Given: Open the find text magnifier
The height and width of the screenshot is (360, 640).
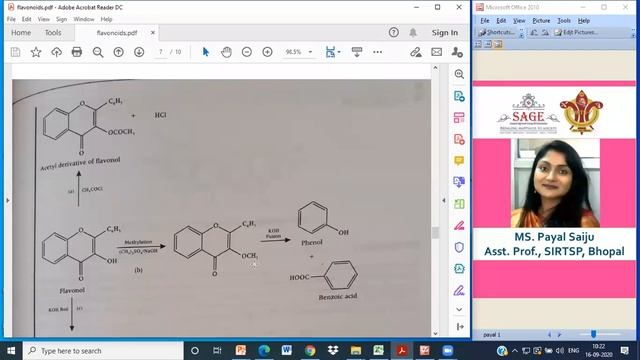Looking at the screenshot, I should (98, 52).
